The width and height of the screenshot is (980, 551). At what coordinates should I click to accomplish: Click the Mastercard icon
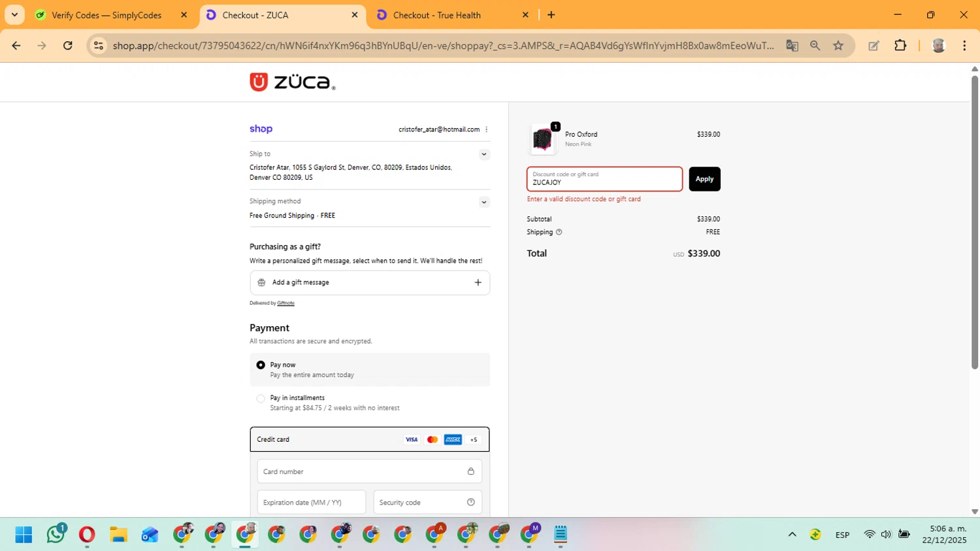point(432,440)
